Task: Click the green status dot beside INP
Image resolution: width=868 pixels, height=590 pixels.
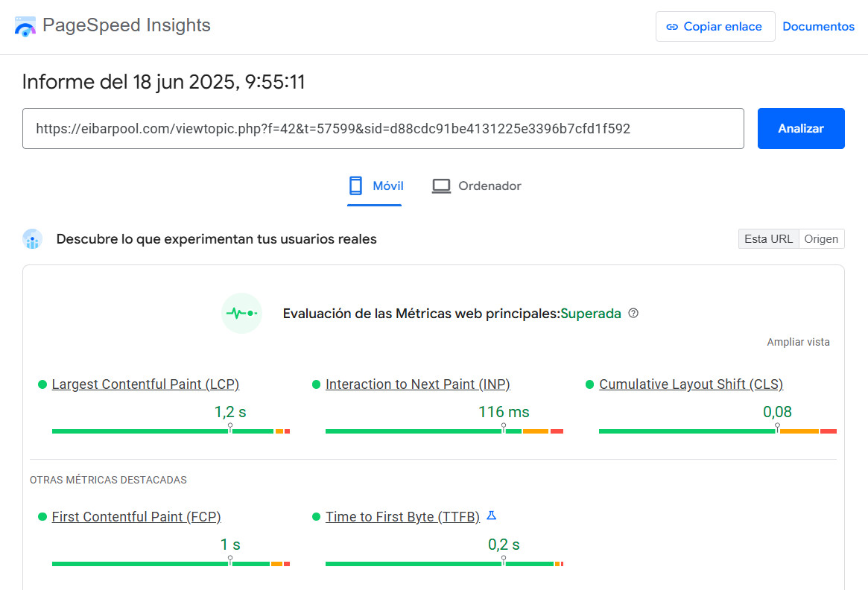Action: (316, 384)
